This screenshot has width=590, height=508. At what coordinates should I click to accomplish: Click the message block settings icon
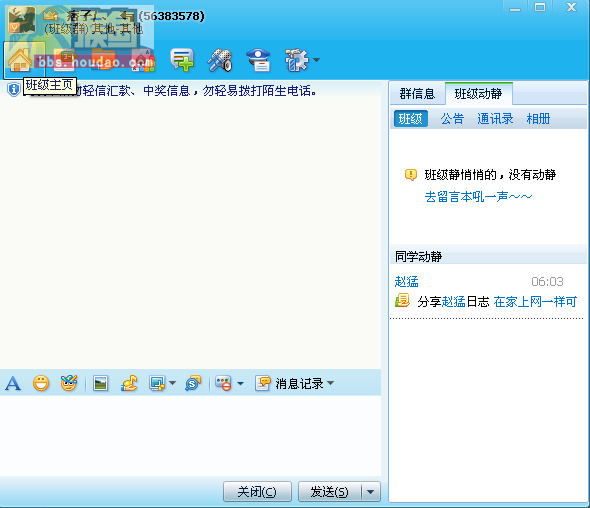(223, 383)
